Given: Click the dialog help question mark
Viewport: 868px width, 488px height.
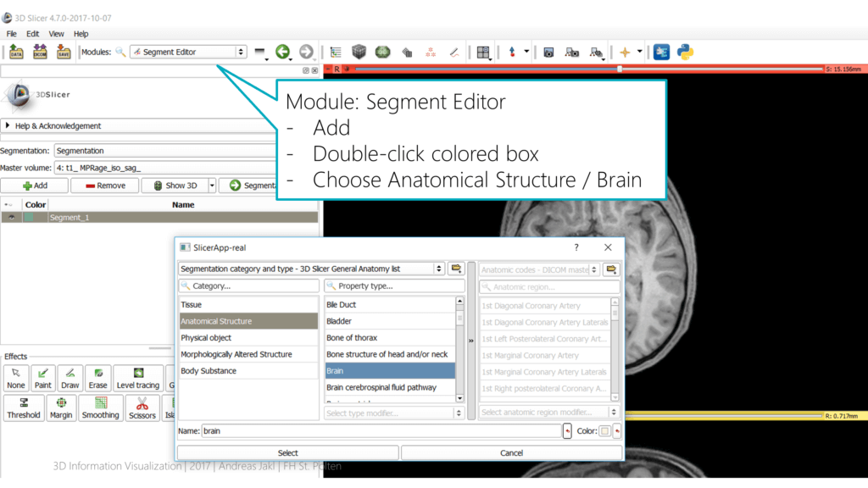Looking at the screenshot, I should [576, 247].
